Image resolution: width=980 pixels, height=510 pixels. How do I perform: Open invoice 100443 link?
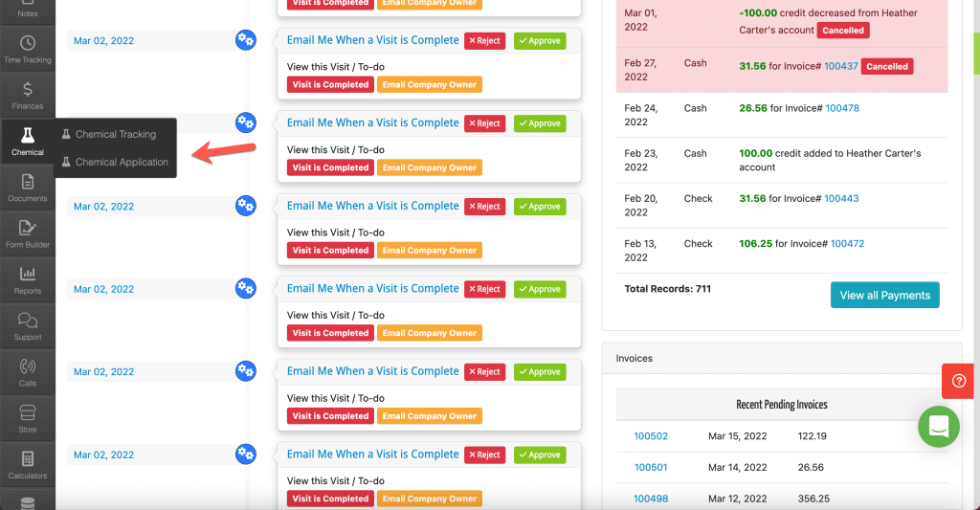(841, 198)
